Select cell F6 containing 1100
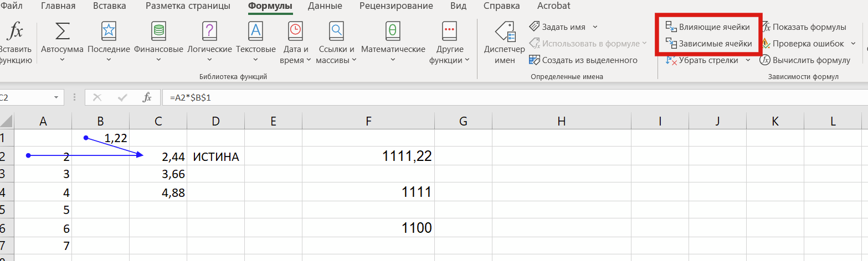Viewport: 868px width, 261px height. pos(368,227)
